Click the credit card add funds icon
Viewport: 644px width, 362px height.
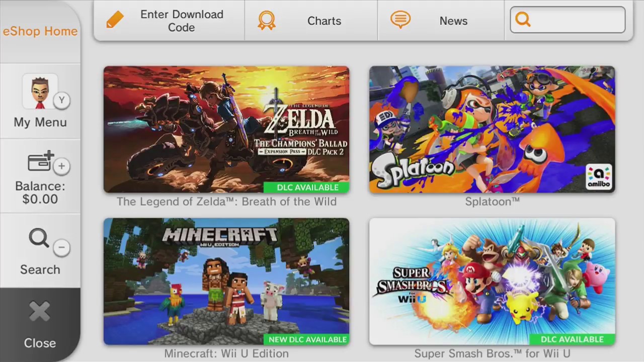coord(41,161)
